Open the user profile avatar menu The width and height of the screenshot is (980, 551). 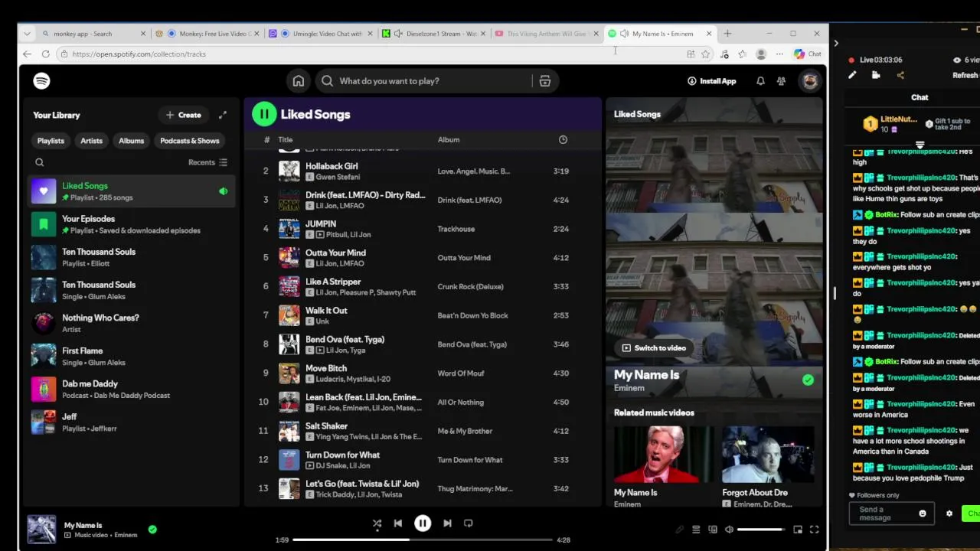coord(810,81)
